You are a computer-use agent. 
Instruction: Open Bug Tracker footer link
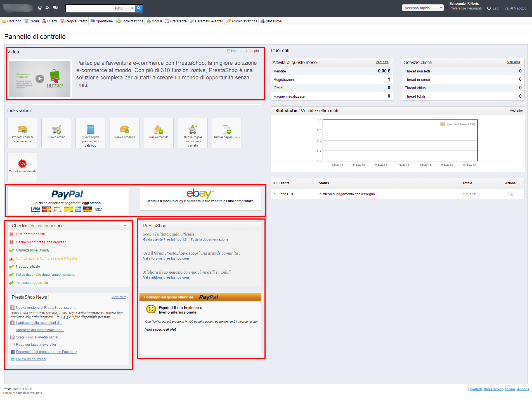(493, 389)
